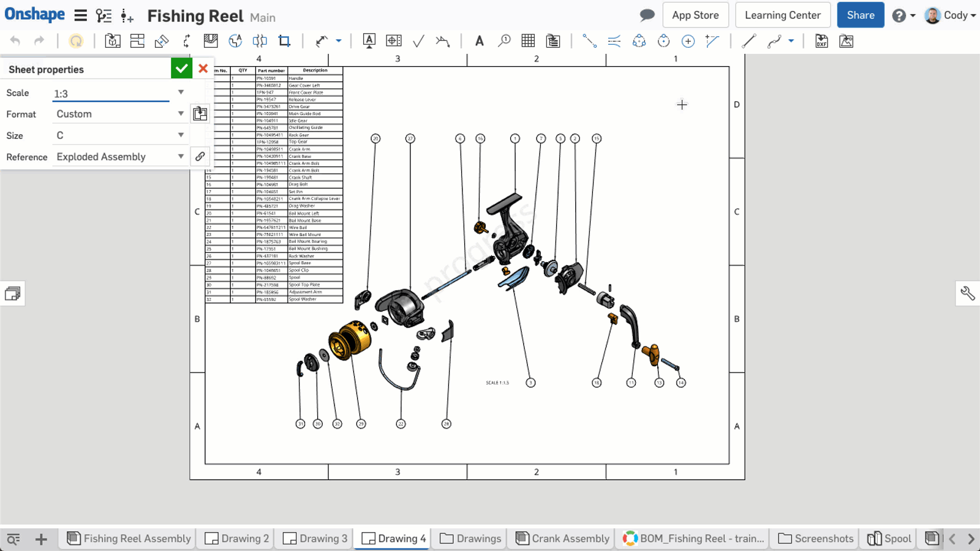The image size is (980, 551).
Task: Confirm sheet properties with green checkmark
Action: pos(181,68)
